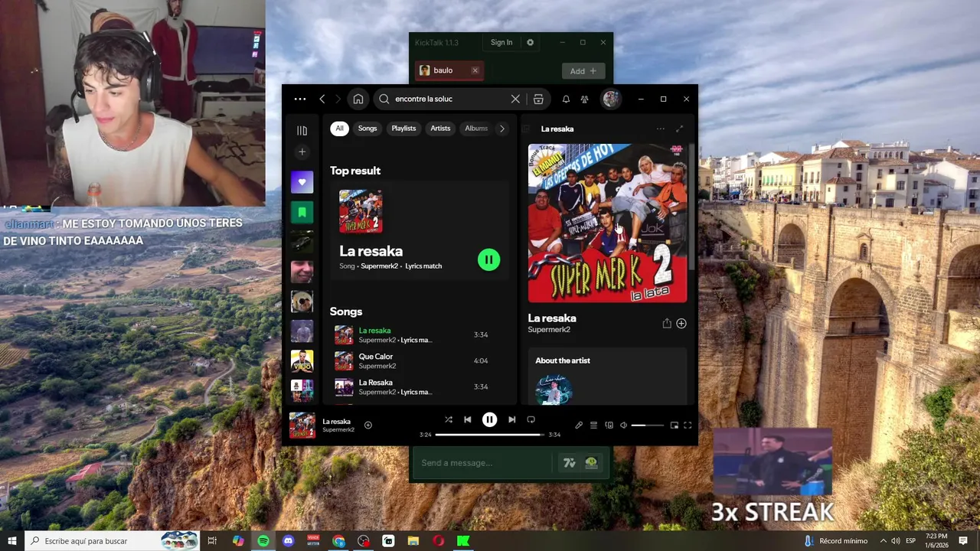Screen dimensions: 980x551
Task: Show hidden system tray icons
Action: [x=883, y=541]
